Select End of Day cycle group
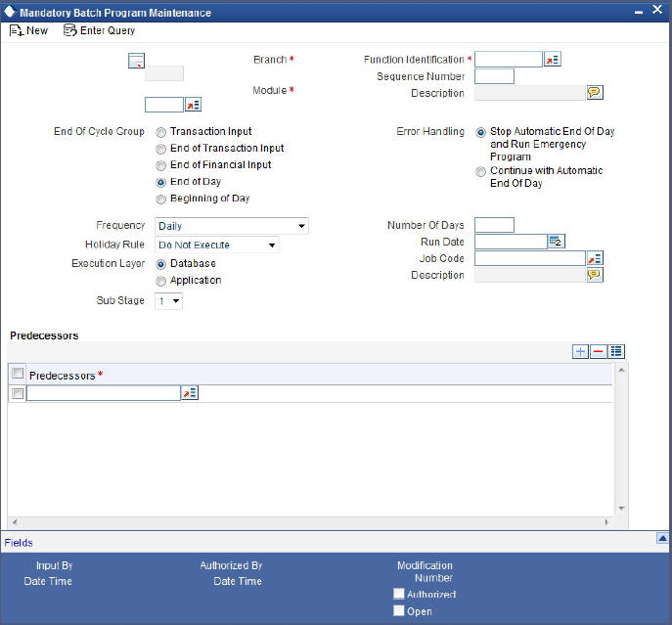 click(160, 183)
